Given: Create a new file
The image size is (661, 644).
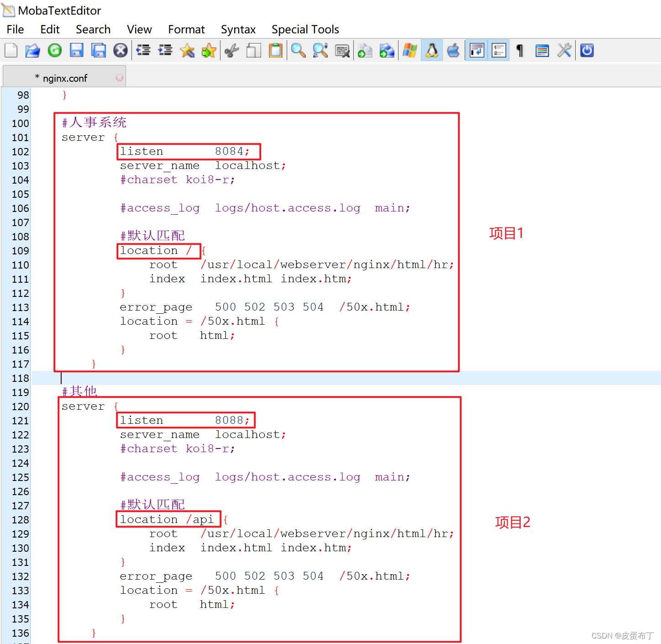Looking at the screenshot, I should (x=11, y=50).
